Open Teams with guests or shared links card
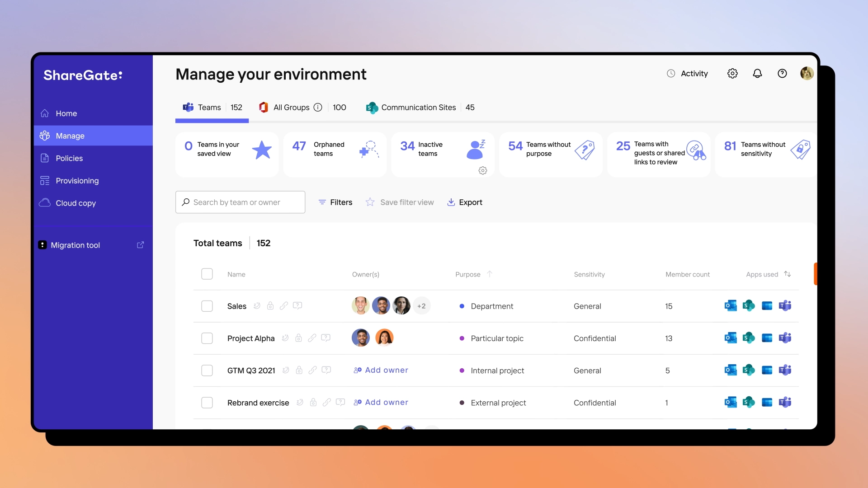Viewport: 868px width, 488px height. point(659,154)
